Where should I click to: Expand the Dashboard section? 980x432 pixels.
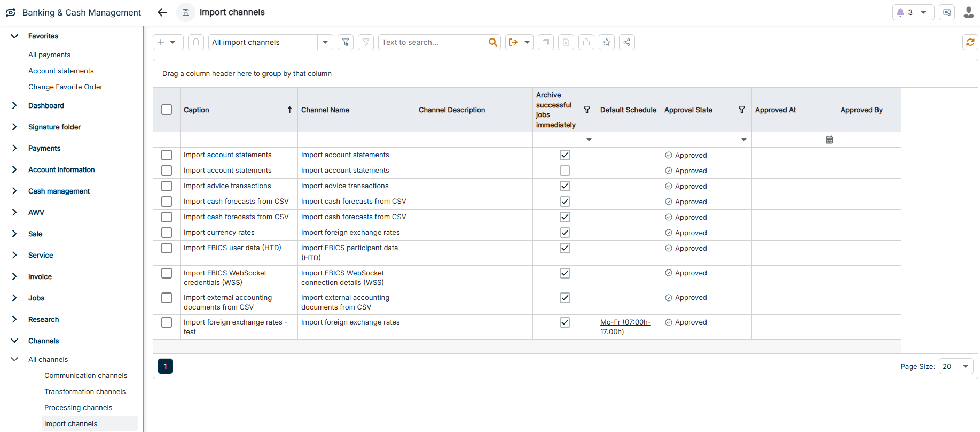pos(14,106)
